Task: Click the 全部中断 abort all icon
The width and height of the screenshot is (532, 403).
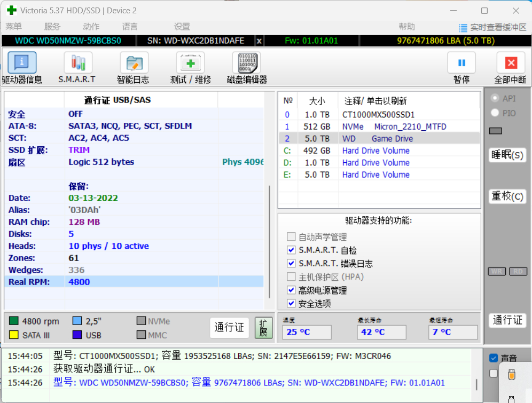Action: [x=511, y=62]
